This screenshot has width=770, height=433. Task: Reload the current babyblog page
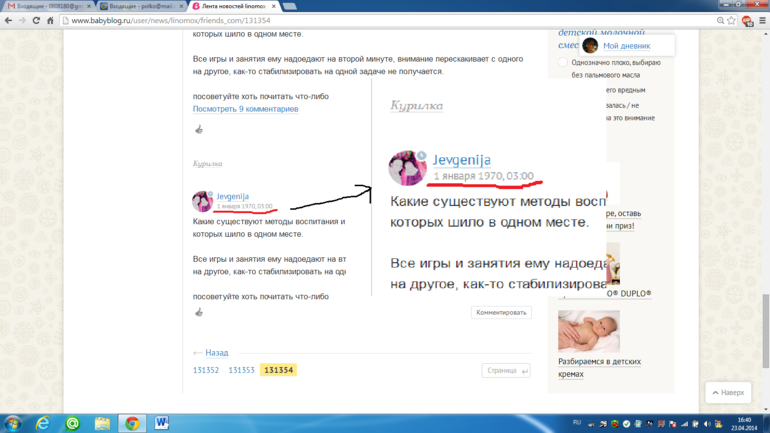point(36,20)
